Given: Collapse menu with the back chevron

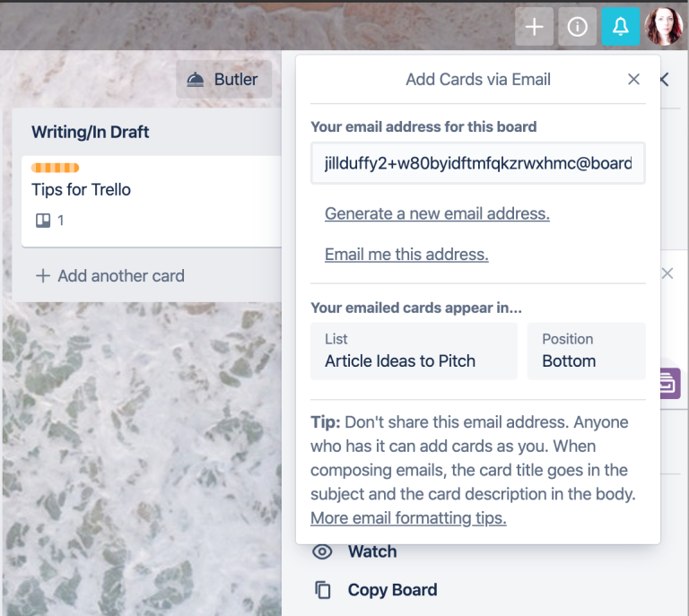Looking at the screenshot, I should click(x=665, y=80).
